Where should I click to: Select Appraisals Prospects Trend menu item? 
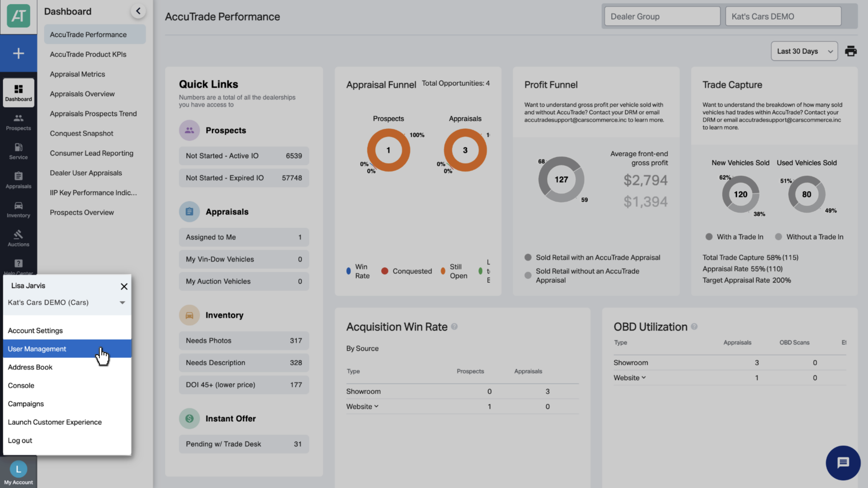(95, 114)
